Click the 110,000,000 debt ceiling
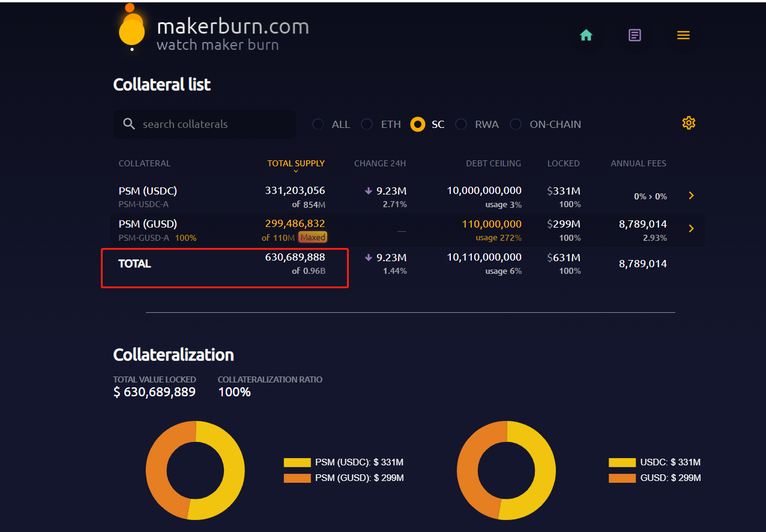The width and height of the screenshot is (766, 532). 492,224
